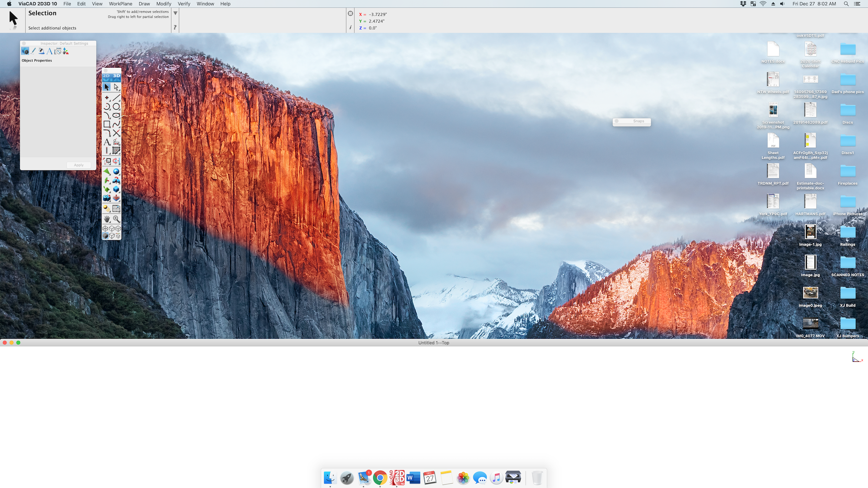Click the Apply button in Inspector
The image size is (868, 488).
point(79,165)
